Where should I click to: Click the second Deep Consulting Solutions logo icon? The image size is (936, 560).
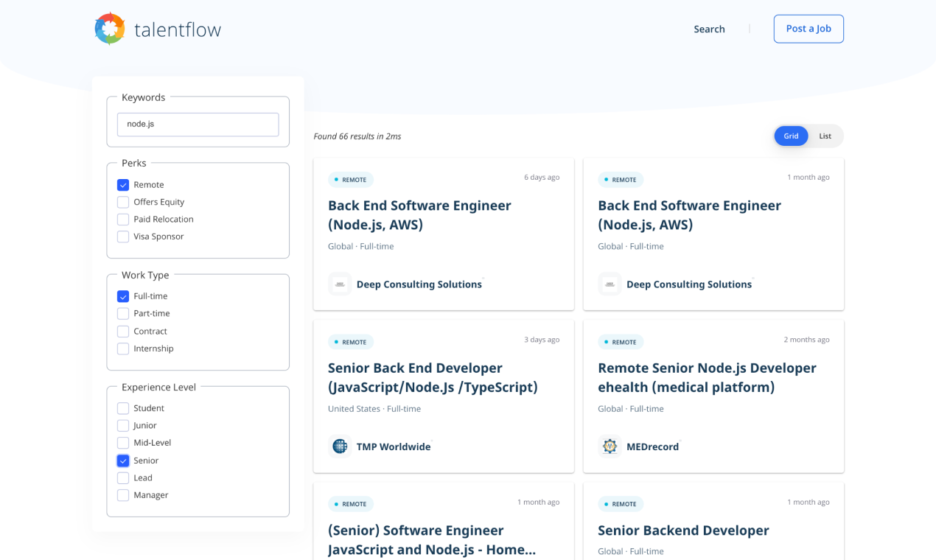pyautogui.click(x=610, y=284)
